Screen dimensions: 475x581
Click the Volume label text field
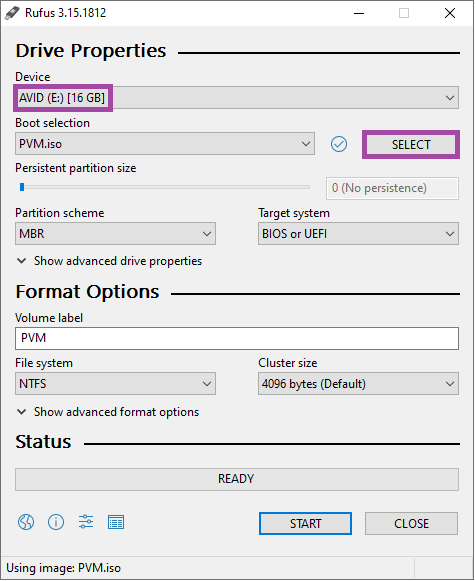click(x=237, y=338)
